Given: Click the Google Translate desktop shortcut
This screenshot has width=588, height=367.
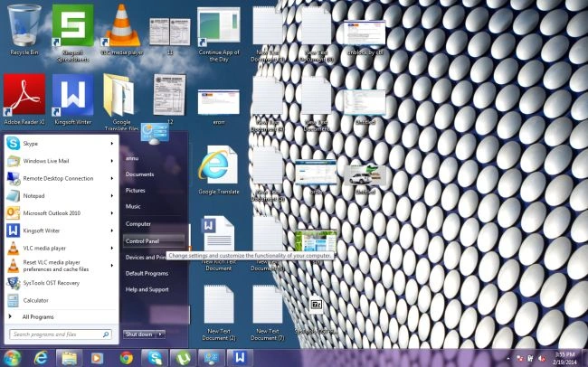Looking at the screenshot, I should (x=218, y=170).
